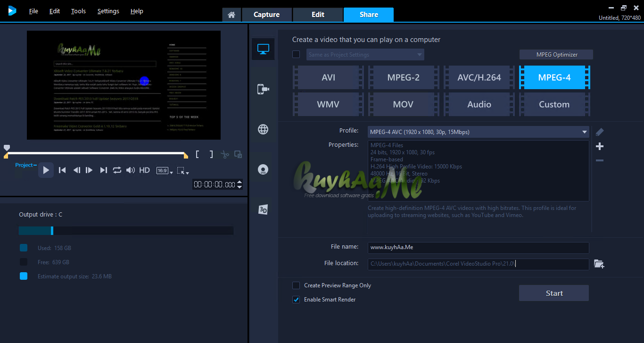The width and height of the screenshot is (644, 343).
Task: Click the split clip scissors icon
Action: pyautogui.click(x=224, y=154)
